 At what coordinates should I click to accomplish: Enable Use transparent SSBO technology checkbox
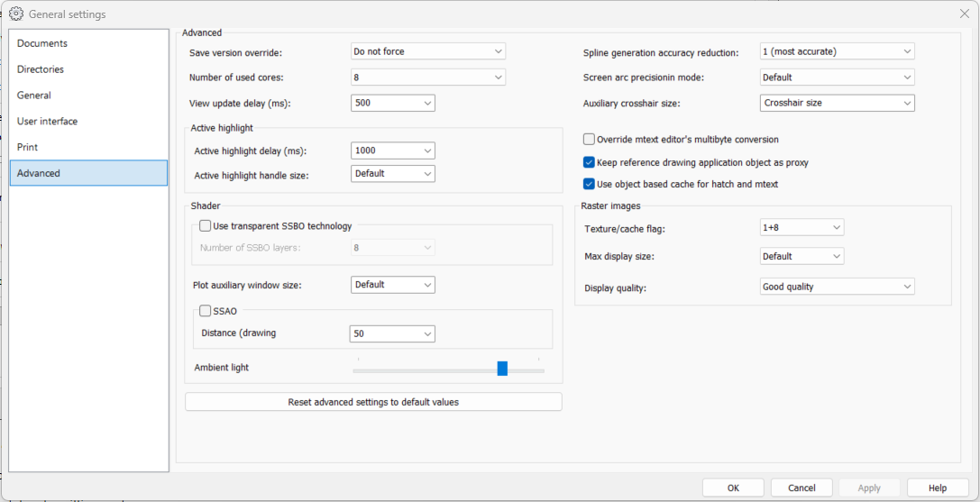206,226
